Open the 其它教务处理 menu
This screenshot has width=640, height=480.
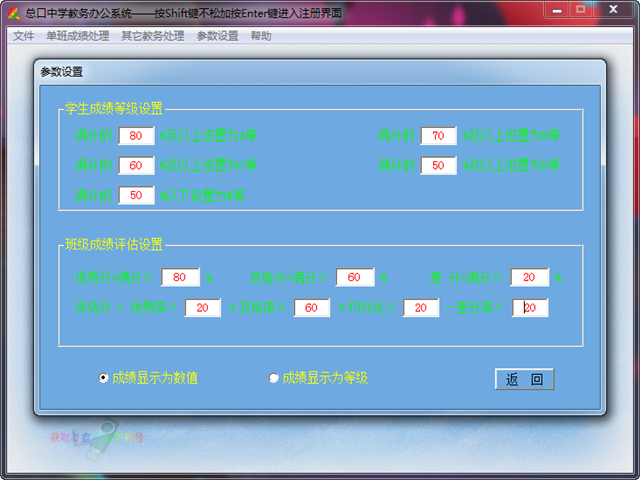(152, 35)
